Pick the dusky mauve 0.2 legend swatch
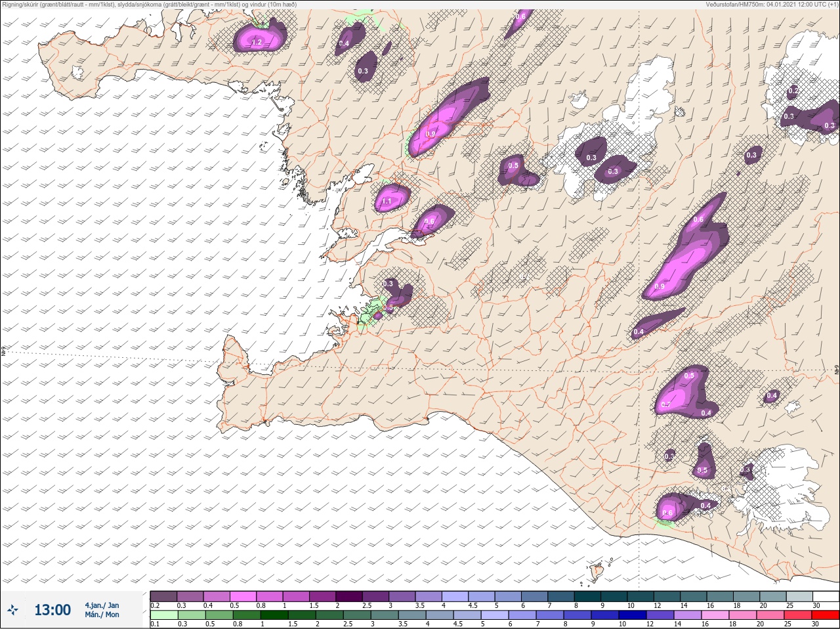The width and height of the screenshot is (840, 629). click(163, 596)
